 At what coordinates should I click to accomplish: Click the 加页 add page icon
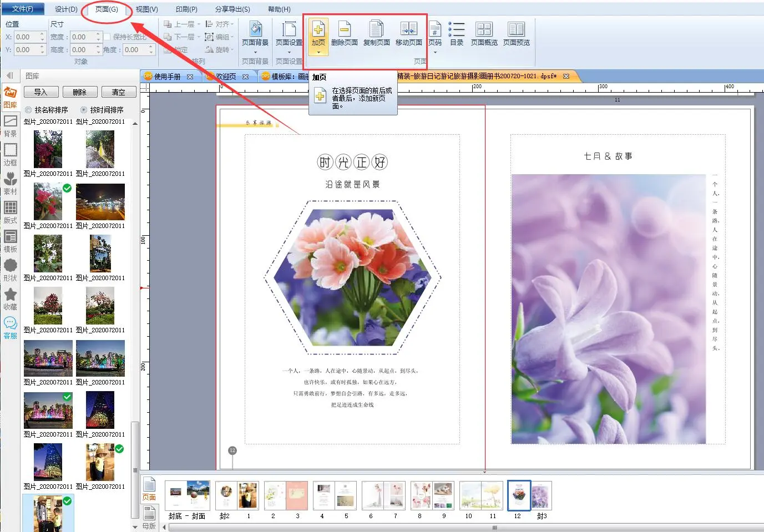[x=318, y=31]
